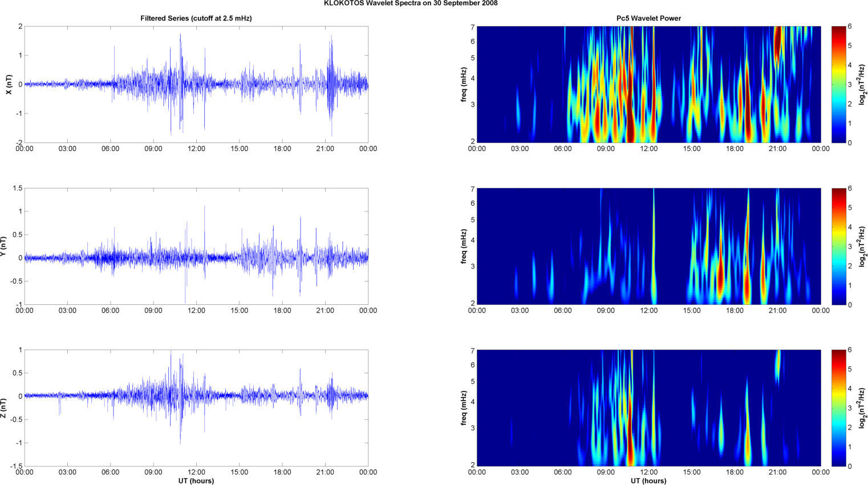868x485 pixels.
Task: Click log2(nT²/Hz) label beside middle colorbar
Action: (863, 246)
